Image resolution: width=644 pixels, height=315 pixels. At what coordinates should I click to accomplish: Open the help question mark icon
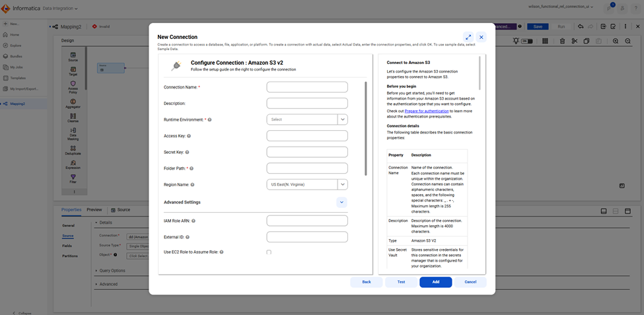coord(636,8)
